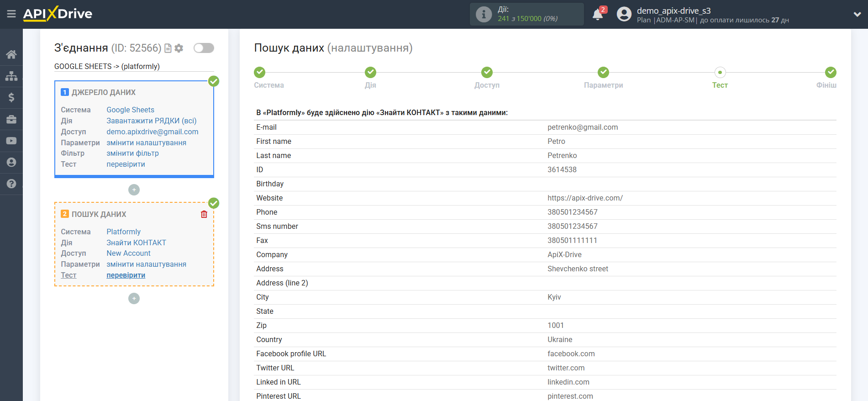Click search змінити налаштування link
Viewport: 868px width, 401px height.
click(x=146, y=264)
